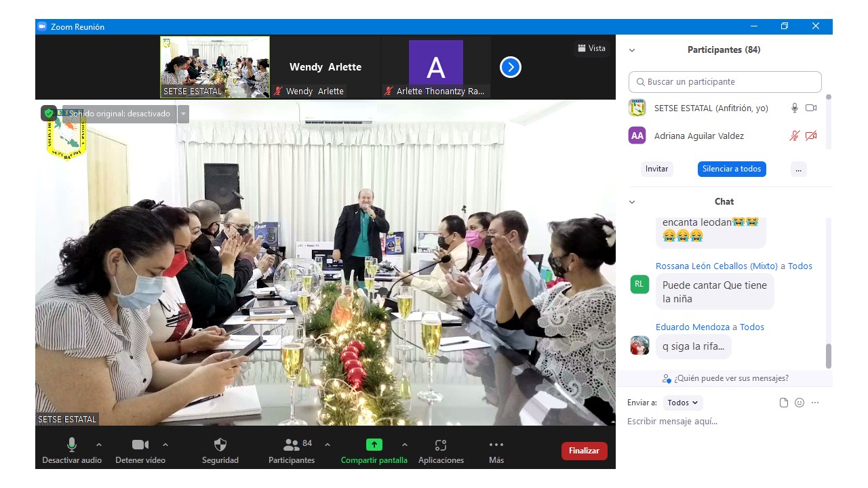Open audio options arrow next to Desactivar audio
The height and width of the screenshot is (488, 868).
point(99,445)
